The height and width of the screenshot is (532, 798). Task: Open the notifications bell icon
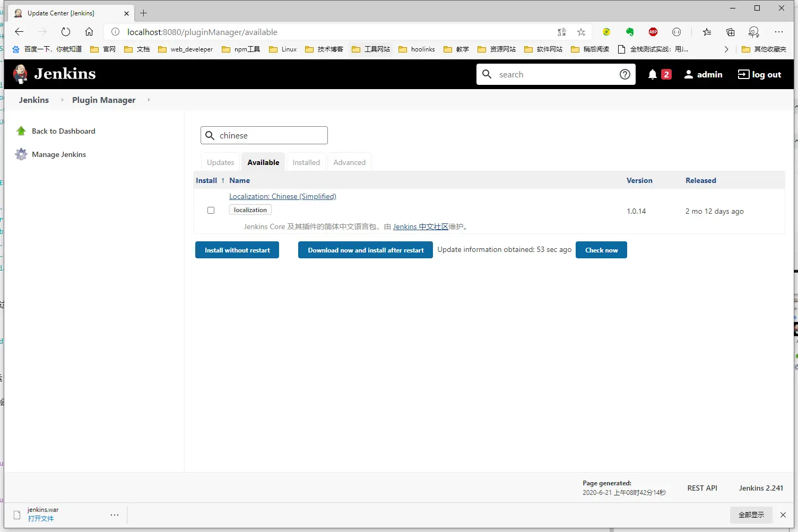click(653, 74)
